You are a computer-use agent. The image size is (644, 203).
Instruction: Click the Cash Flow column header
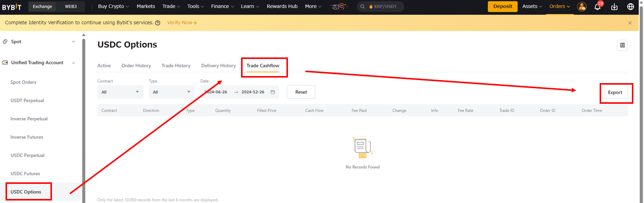(314, 110)
